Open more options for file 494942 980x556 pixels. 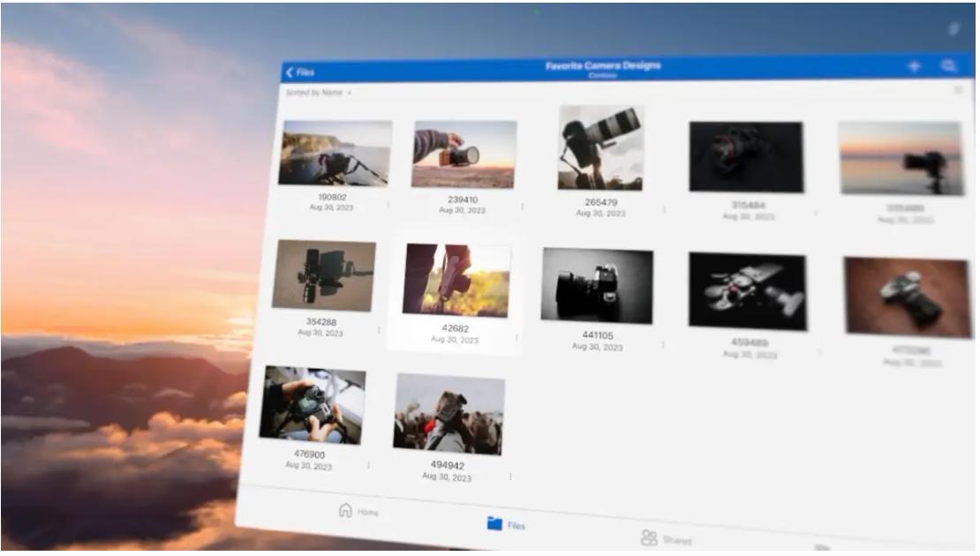tap(510, 477)
